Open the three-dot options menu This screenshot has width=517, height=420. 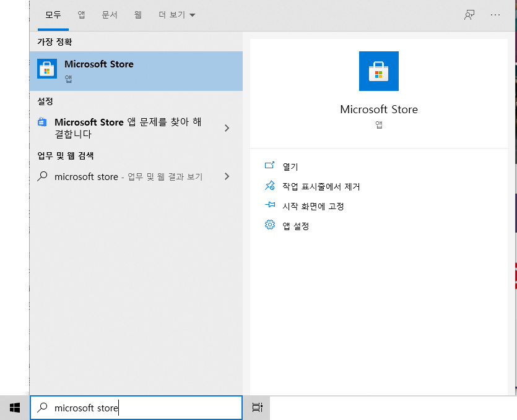tap(495, 15)
